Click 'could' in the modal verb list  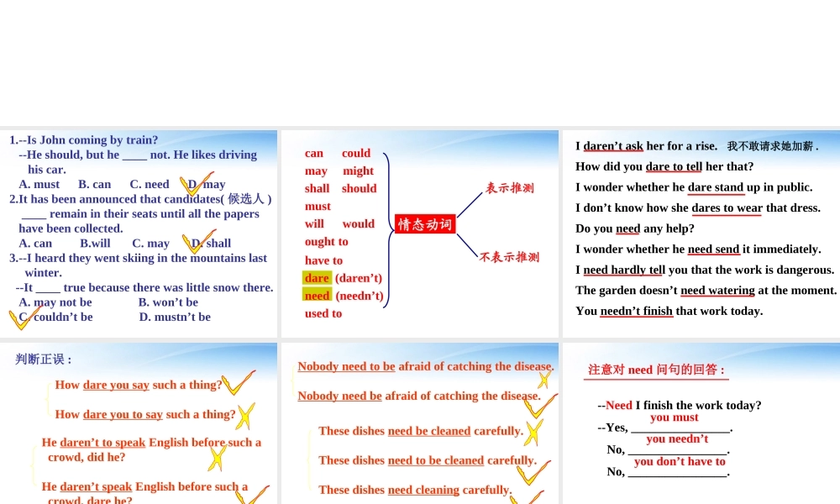pyautogui.click(x=356, y=153)
